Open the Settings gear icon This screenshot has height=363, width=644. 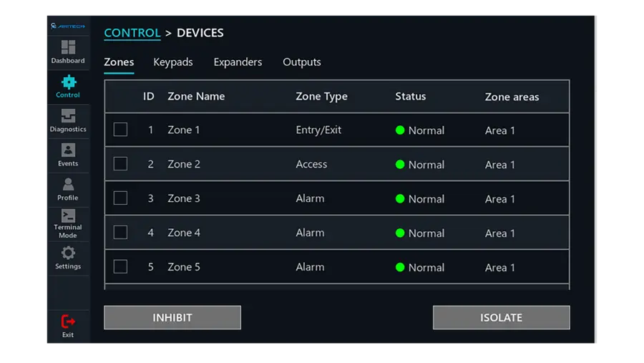[68, 253]
